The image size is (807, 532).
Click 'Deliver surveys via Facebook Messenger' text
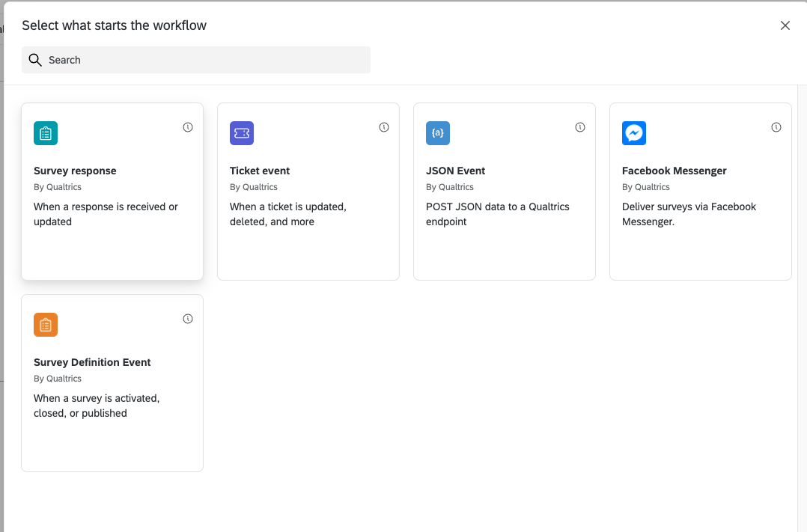tap(689, 214)
